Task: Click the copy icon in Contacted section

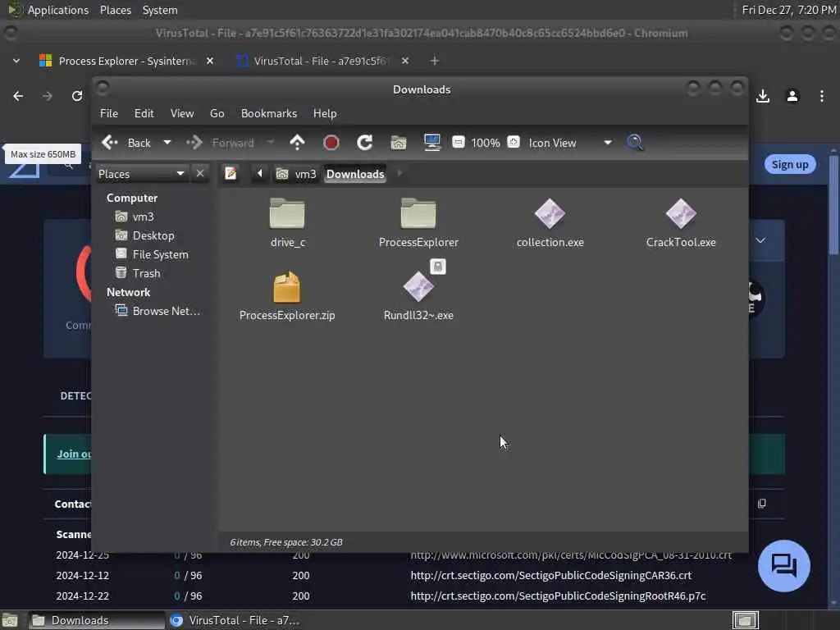Action: [762, 504]
